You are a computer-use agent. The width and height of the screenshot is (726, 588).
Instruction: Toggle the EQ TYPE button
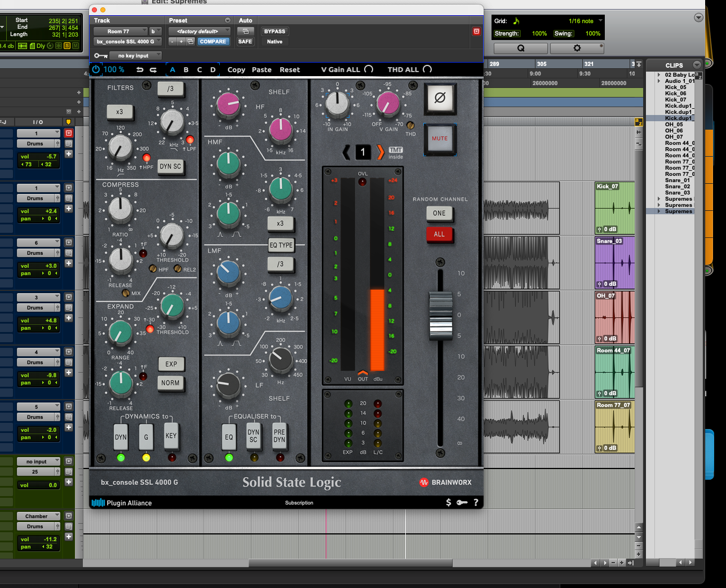coord(281,245)
